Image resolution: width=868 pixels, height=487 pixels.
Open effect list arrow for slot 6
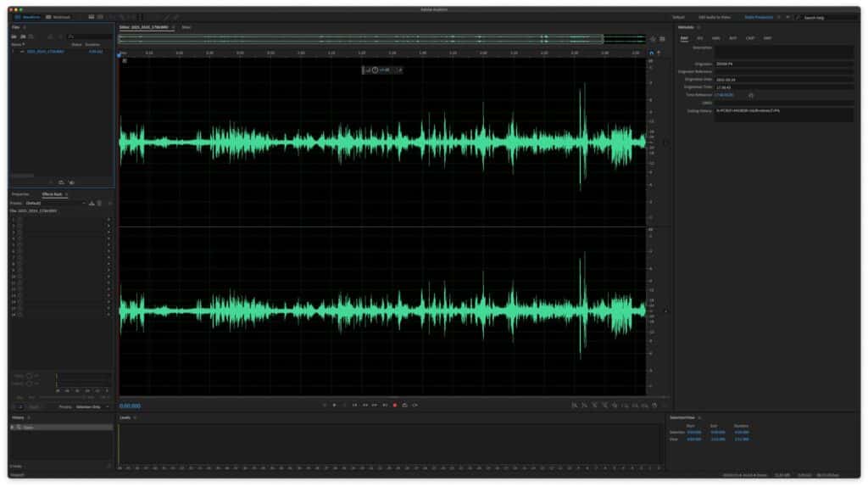[x=108, y=251]
